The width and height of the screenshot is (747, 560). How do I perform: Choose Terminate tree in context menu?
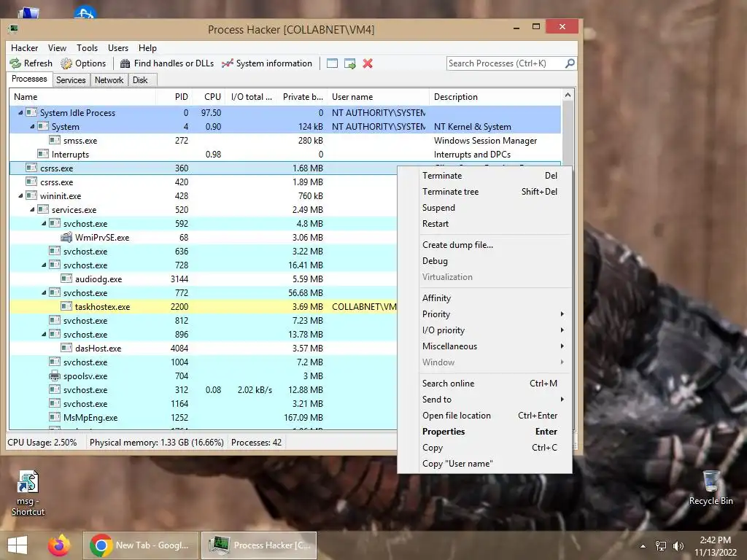pos(485,192)
